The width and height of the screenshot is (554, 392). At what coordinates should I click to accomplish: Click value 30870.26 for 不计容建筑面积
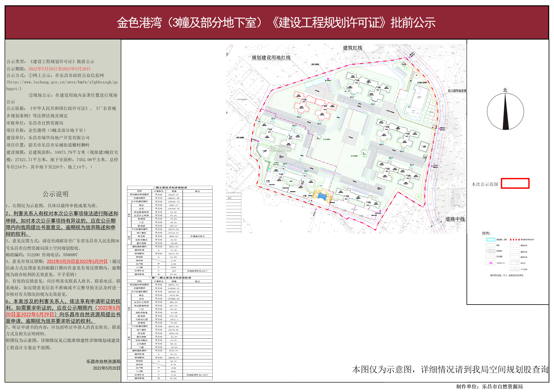pyautogui.click(x=174, y=229)
